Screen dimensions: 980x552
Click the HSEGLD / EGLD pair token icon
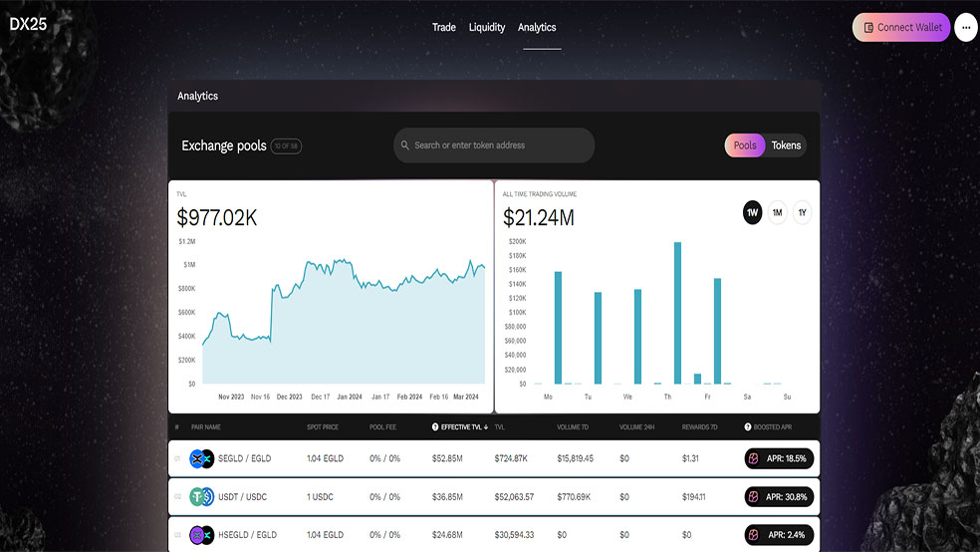201,535
